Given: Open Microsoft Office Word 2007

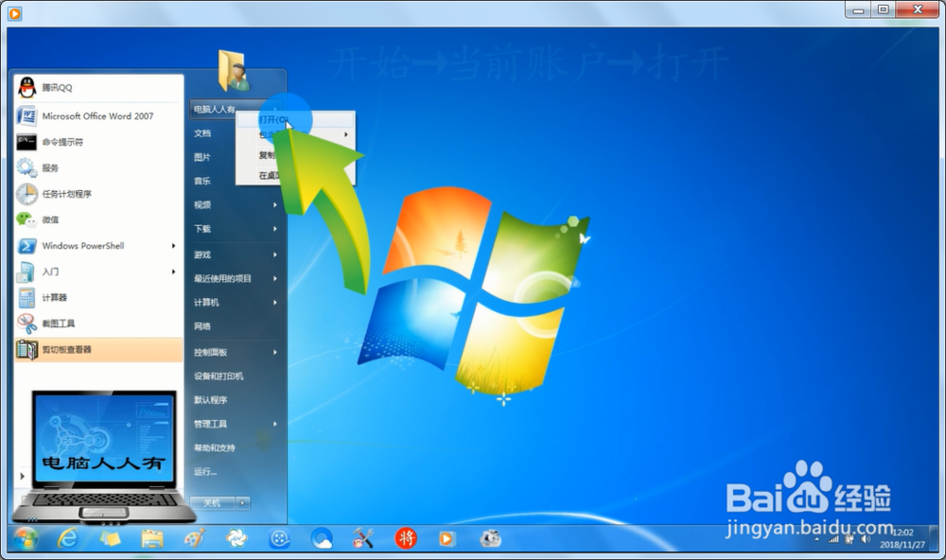Looking at the screenshot, I should tap(98, 115).
